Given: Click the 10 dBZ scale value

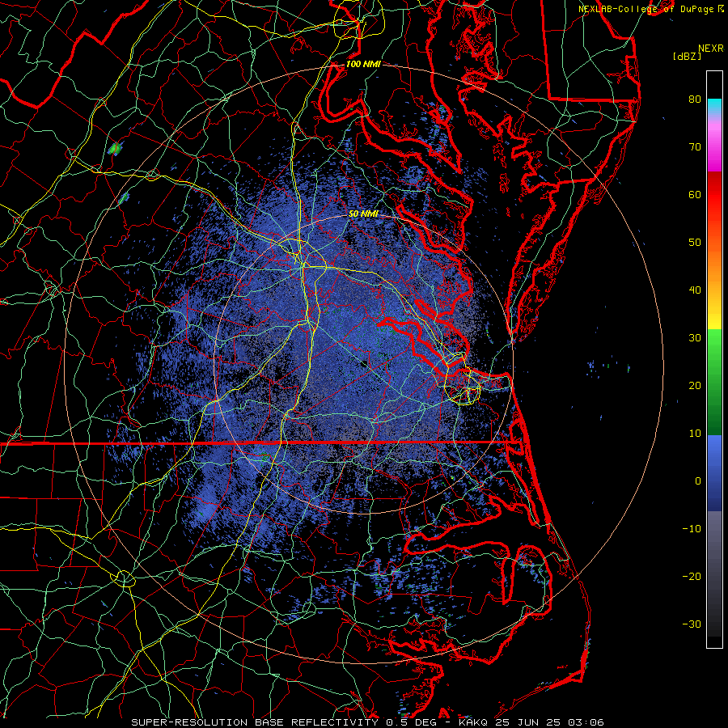Looking at the screenshot, I should 695,434.
